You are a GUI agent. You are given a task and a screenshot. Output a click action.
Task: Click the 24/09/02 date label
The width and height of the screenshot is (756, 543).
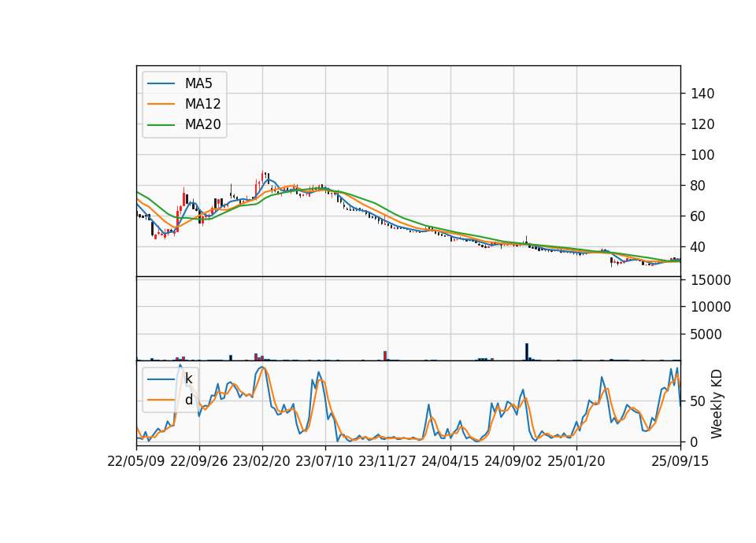[513, 461]
